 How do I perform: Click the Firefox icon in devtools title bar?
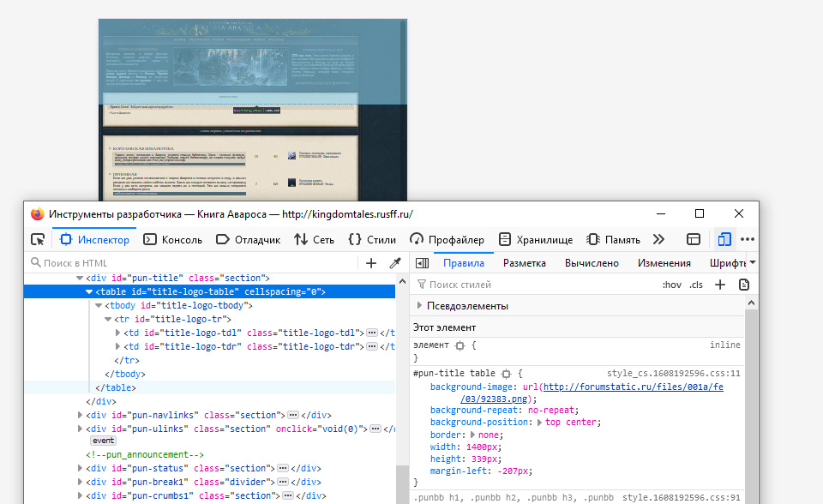click(x=37, y=214)
